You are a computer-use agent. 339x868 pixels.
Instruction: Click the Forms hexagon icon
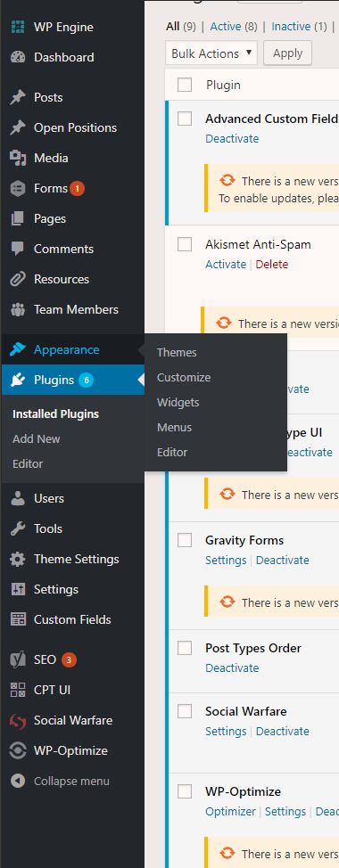pyautogui.click(x=18, y=188)
